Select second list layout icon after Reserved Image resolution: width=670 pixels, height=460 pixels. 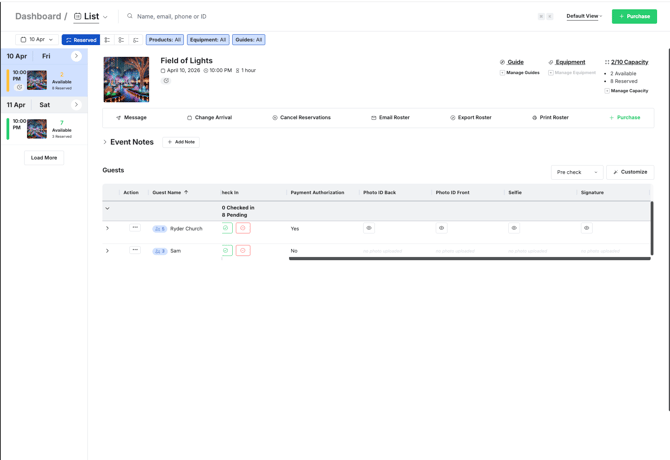click(x=107, y=40)
